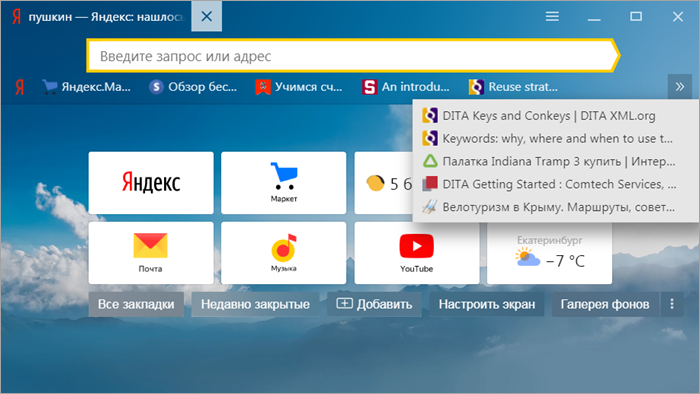Open the three-dot options next to Галерея фонов

[x=672, y=304]
